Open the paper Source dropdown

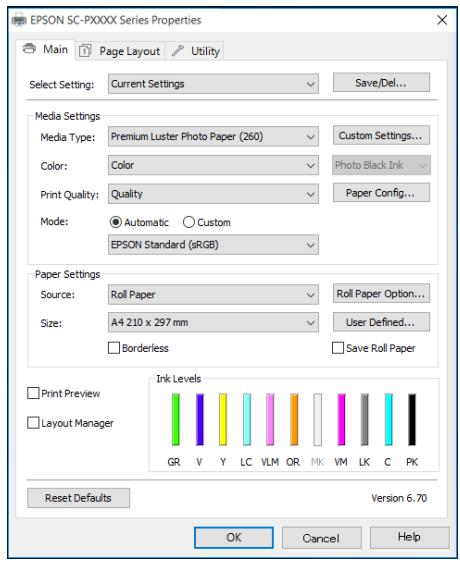pyautogui.click(x=213, y=295)
